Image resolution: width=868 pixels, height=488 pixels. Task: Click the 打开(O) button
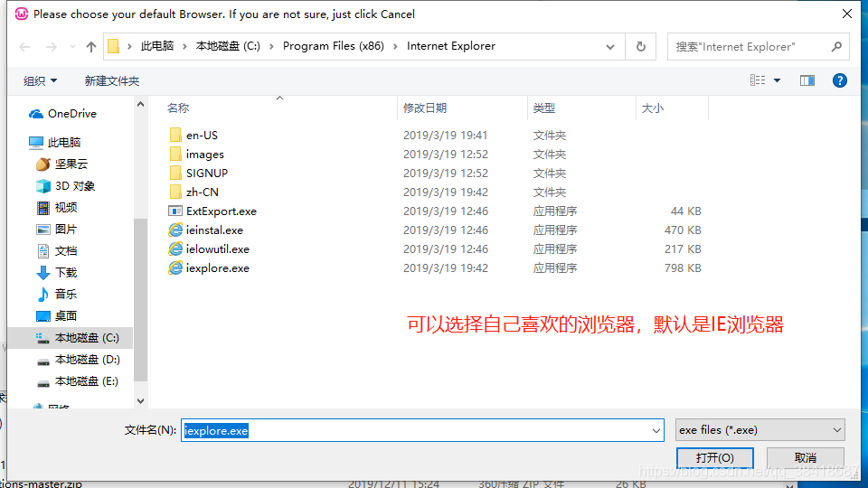[714, 458]
